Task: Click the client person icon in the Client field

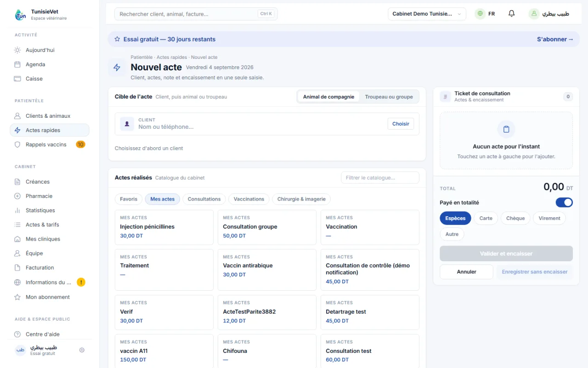Action: tap(127, 124)
